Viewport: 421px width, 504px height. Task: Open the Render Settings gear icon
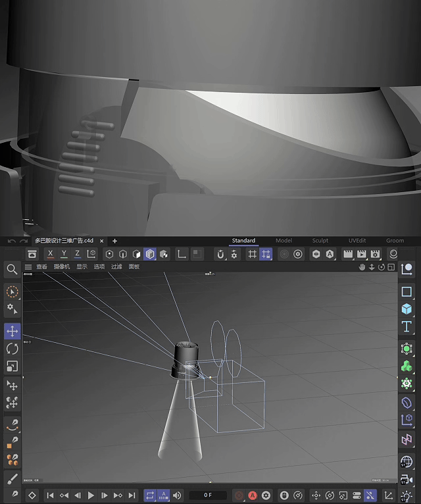pos(298,254)
